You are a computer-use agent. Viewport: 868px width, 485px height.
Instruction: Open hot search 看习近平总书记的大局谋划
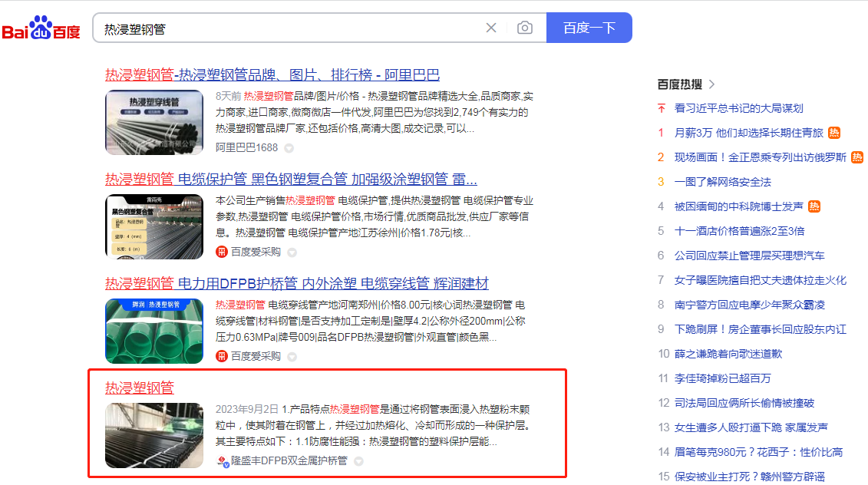(x=738, y=108)
